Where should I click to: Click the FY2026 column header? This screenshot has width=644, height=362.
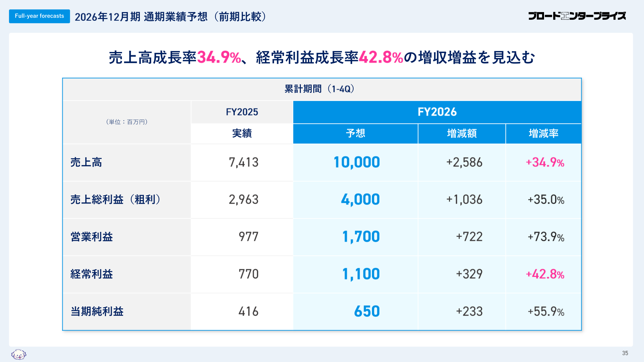coord(437,112)
